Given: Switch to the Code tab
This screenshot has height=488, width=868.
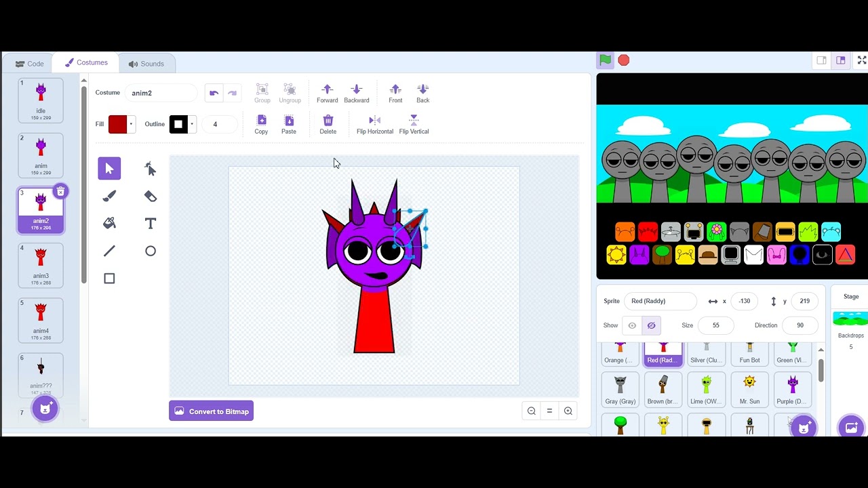Looking at the screenshot, I should point(30,64).
